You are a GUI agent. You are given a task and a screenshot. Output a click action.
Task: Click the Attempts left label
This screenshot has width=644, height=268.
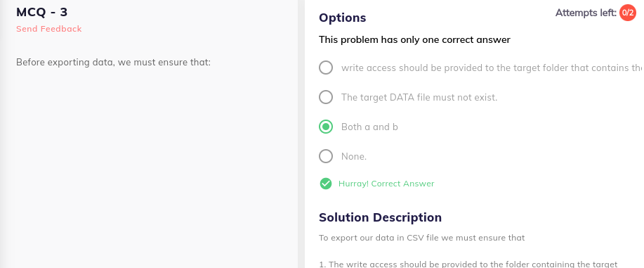(x=586, y=13)
